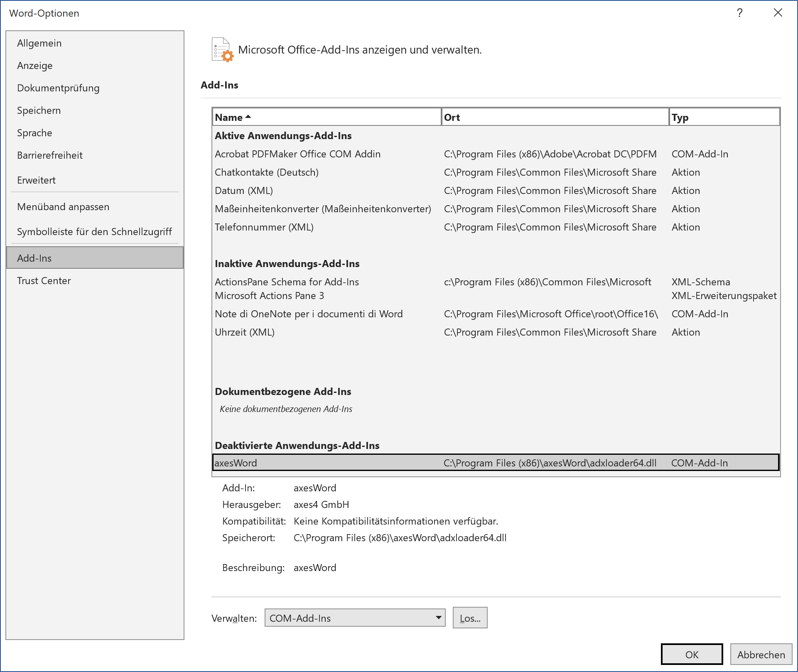Select ActionsPane Schema for Add-Ins

coord(287,282)
